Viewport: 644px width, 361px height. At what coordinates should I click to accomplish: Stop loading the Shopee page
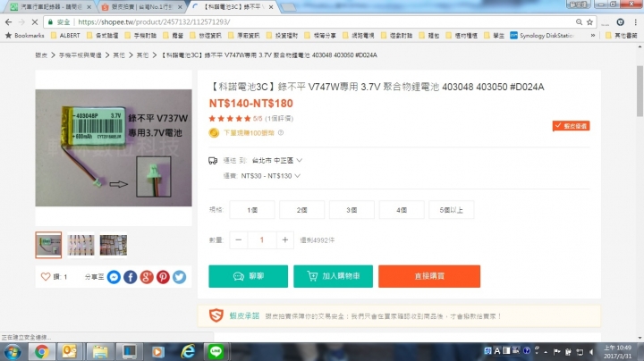tap(35, 22)
